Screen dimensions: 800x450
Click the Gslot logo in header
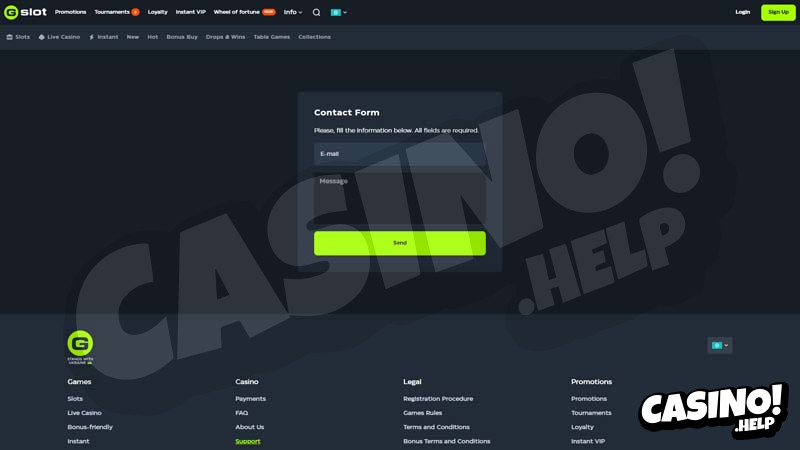[25, 12]
